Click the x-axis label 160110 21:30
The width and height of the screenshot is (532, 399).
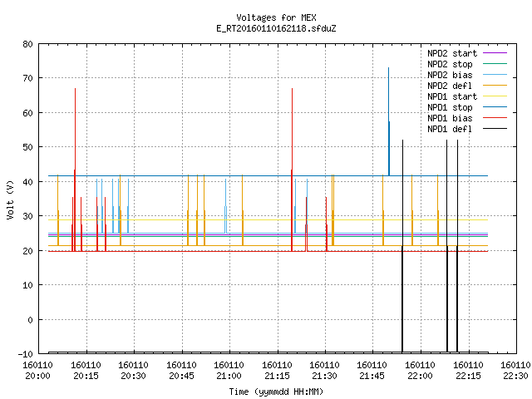(325, 371)
